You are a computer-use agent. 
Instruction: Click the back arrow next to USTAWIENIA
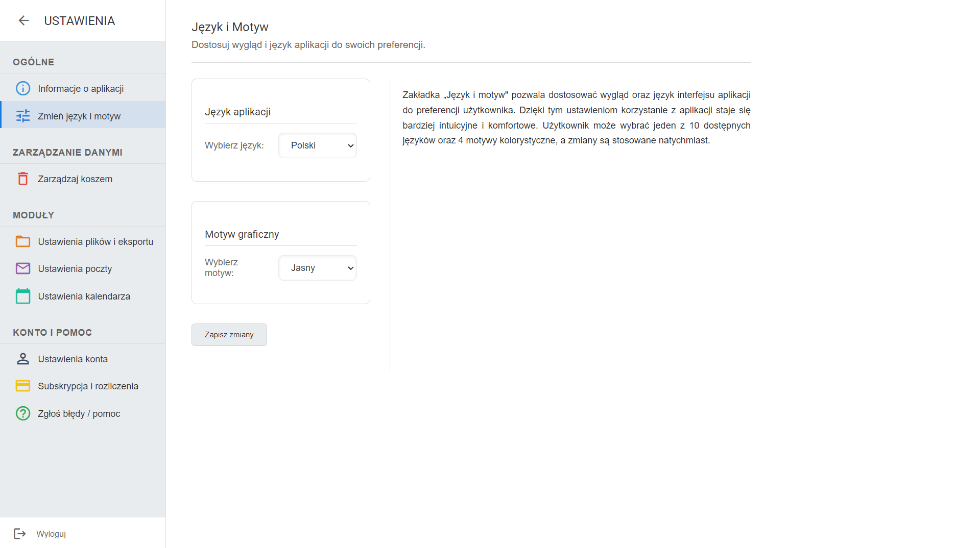tap(23, 20)
